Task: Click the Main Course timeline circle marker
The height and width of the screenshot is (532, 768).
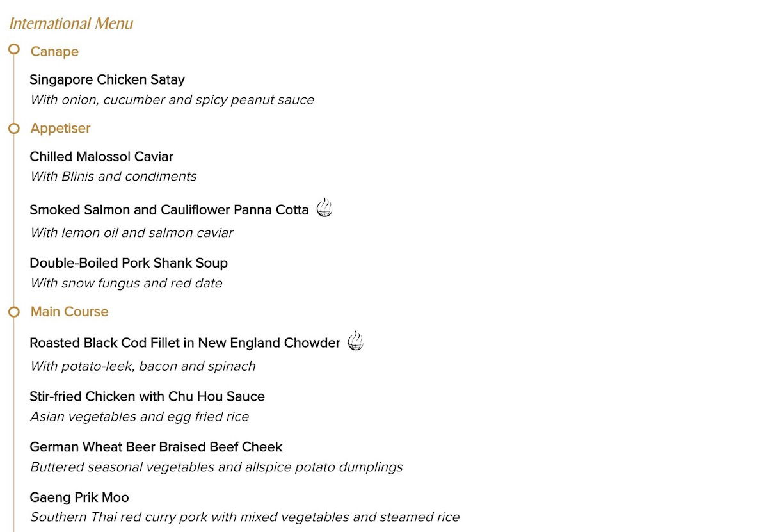Action: point(14,312)
